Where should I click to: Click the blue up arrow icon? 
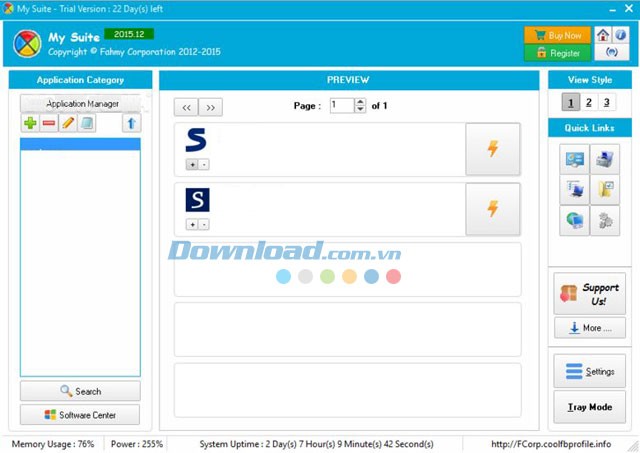pyautogui.click(x=131, y=123)
